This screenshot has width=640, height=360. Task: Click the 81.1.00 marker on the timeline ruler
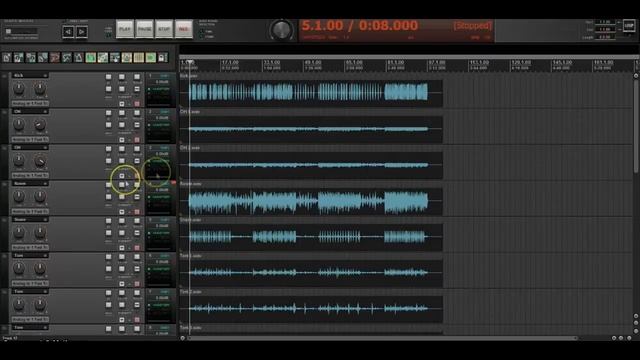(x=396, y=62)
